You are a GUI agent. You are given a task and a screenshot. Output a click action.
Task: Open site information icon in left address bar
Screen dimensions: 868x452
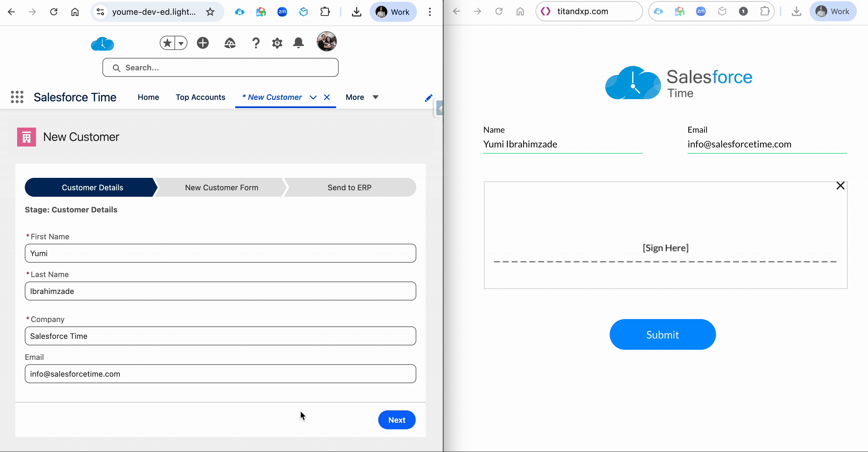coord(100,12)
